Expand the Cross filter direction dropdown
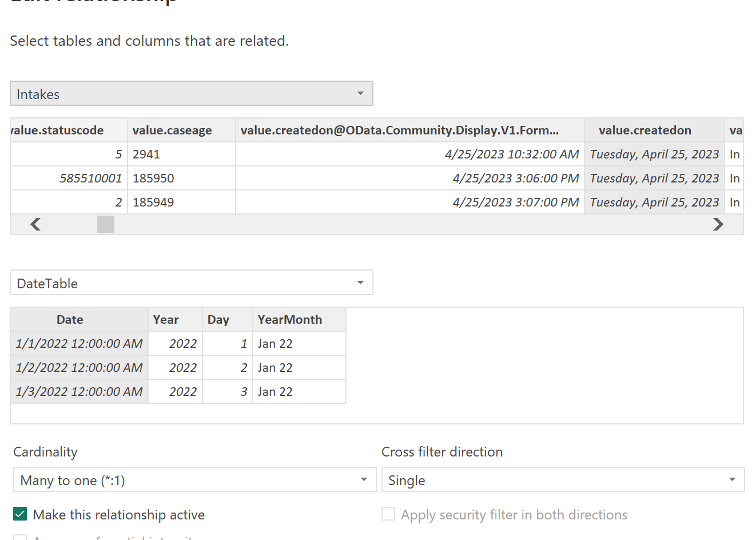The image size is (756, 540). (x=563, y=479)
